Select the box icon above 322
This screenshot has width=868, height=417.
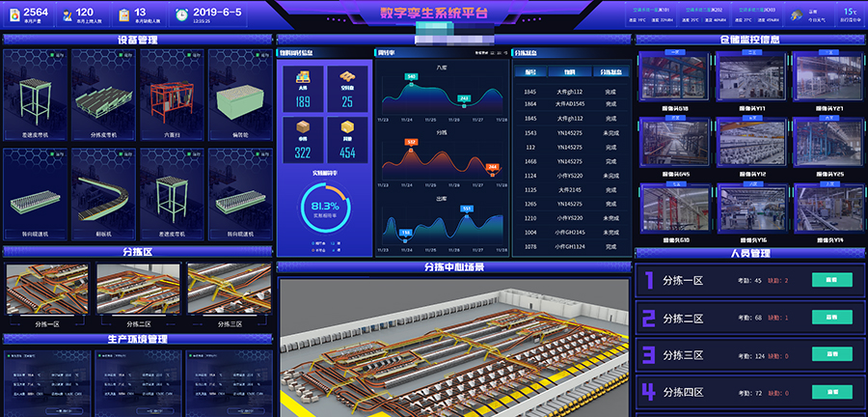coord(303,127)
